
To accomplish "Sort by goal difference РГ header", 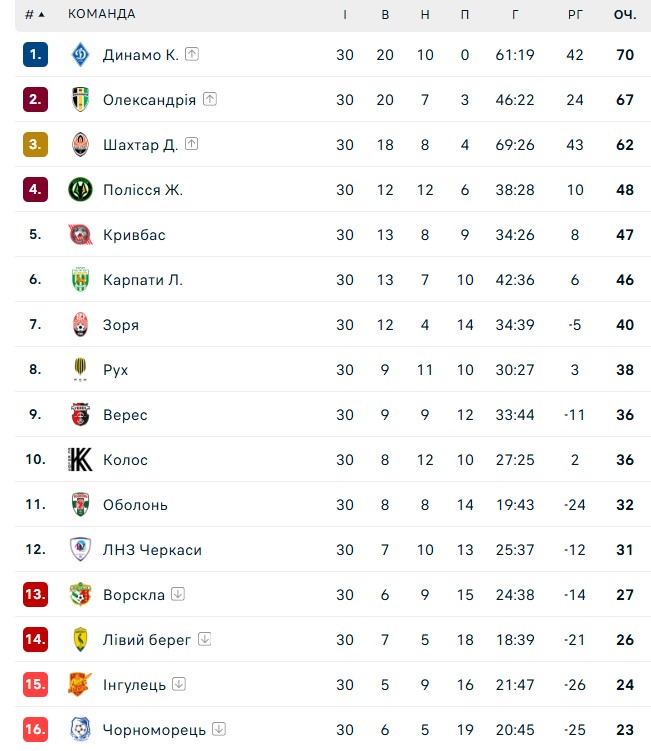I will tap(574, 14).
